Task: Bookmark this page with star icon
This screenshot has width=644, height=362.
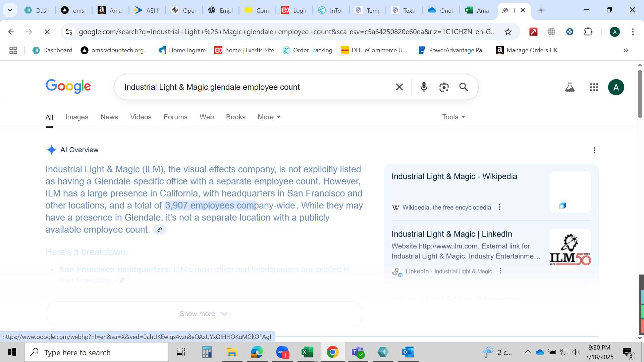Action: pos(508,32)
